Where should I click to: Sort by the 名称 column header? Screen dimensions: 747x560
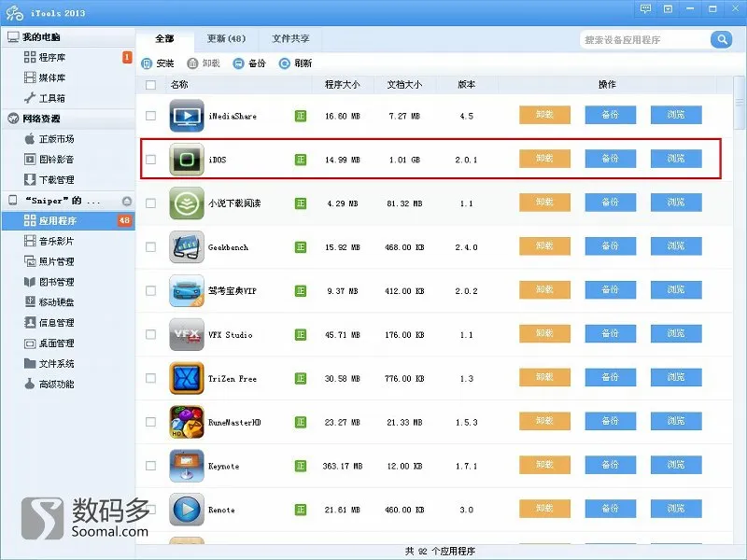pyautogui.click(x=179, y=85)
